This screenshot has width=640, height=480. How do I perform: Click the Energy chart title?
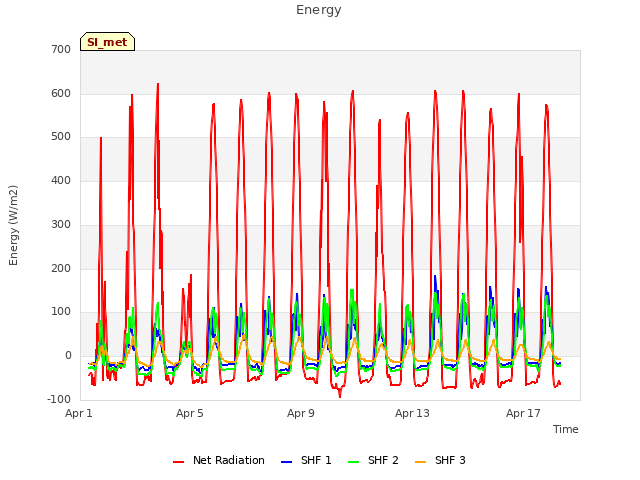(319, 10)
